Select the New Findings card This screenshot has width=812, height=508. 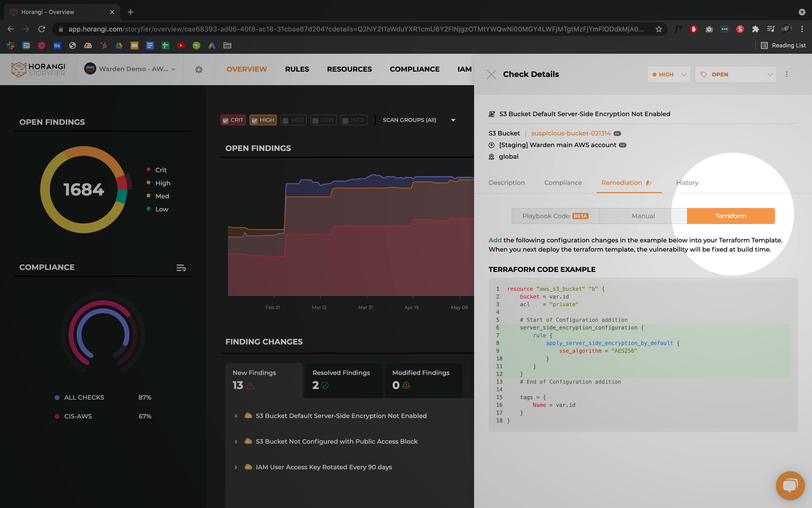click(264, 381)
